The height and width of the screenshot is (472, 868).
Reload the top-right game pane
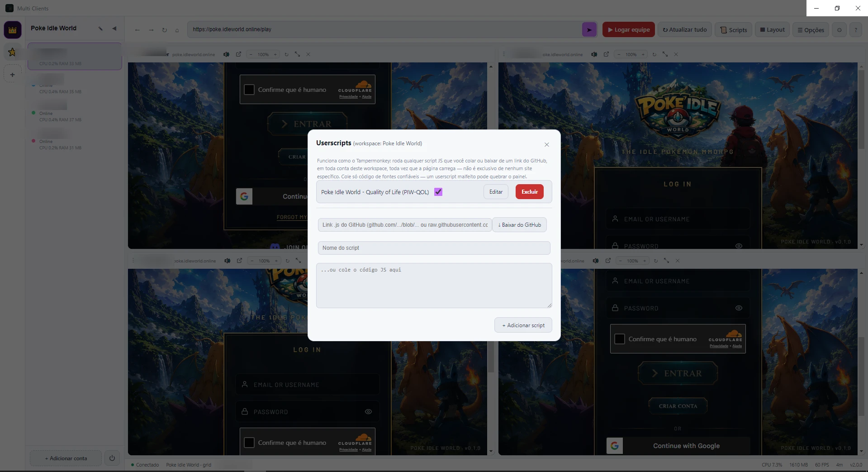click(654, 54)
